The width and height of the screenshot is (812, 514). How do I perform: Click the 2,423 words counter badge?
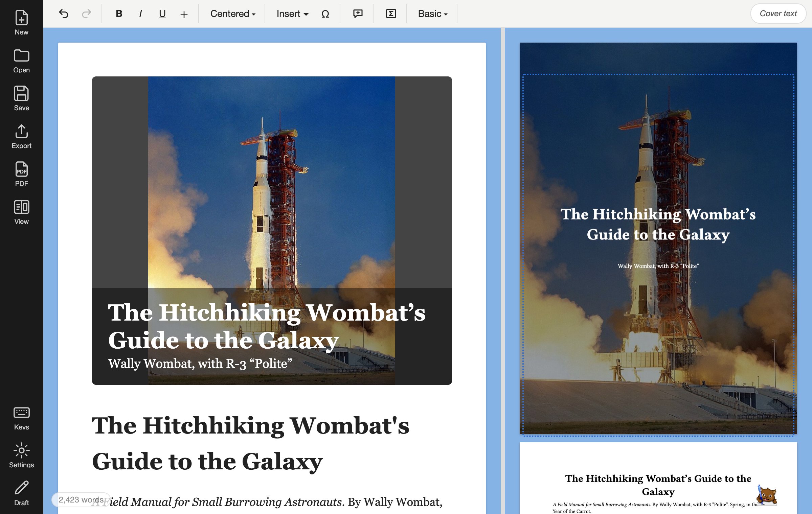pyautogui.click(x=81, y=499)
